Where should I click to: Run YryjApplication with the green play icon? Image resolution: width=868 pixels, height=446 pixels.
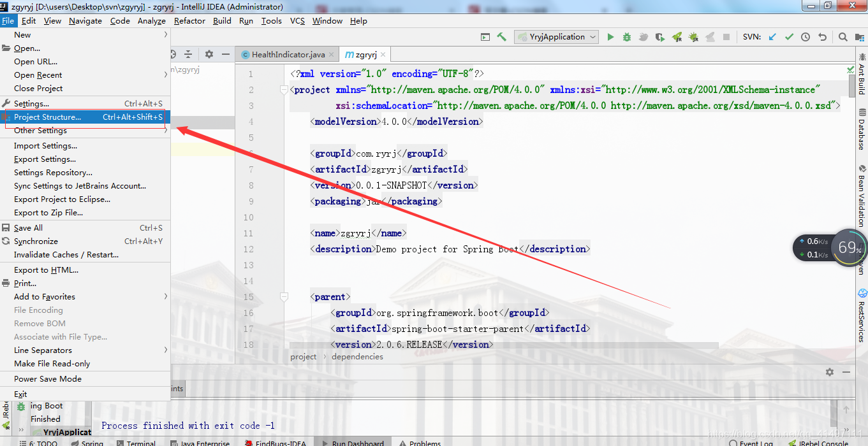[610, 37]
